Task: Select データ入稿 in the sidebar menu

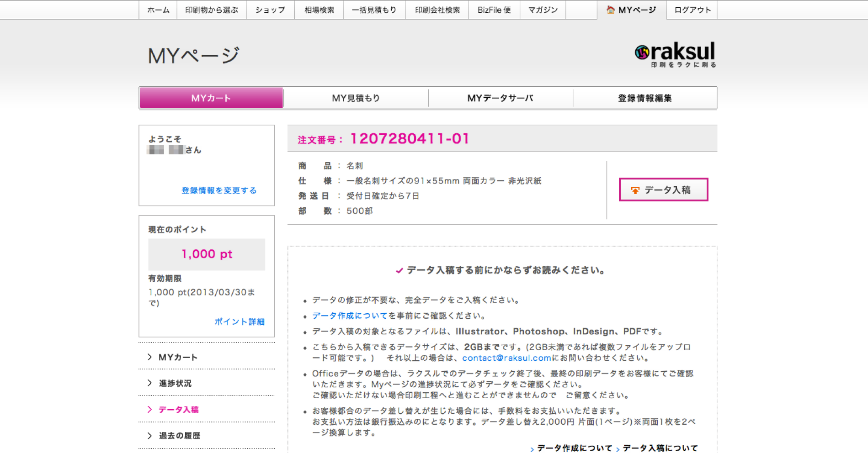Action: coord(178,410)
